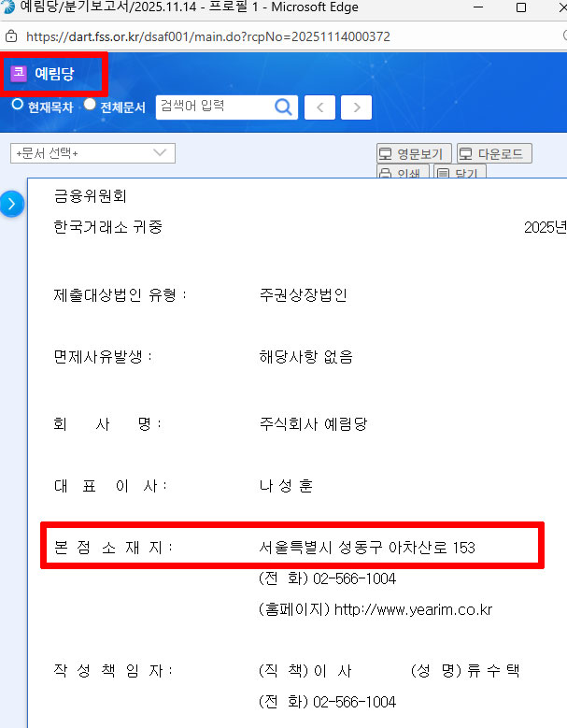The height and width of the screenshot is (728, 567).
Task: Click the Edge logo in title bar
Action: pos(7,7)
